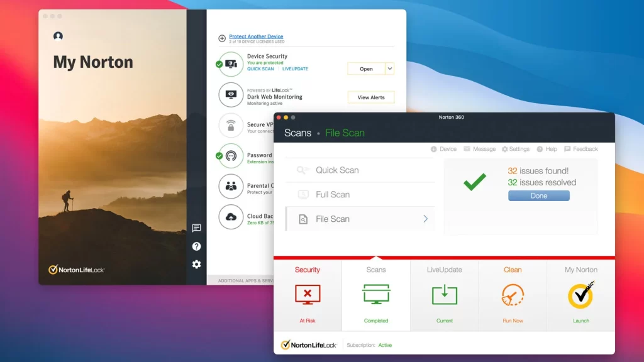644x362 pixels.
Task: Switch to the LiveUpdate tab
Action: [x=445, y=295]
